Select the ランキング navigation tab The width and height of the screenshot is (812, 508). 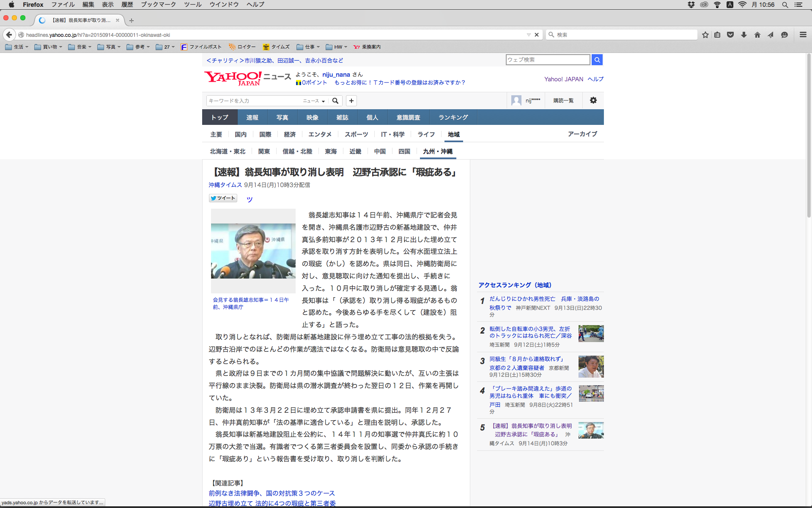[453, 117]
